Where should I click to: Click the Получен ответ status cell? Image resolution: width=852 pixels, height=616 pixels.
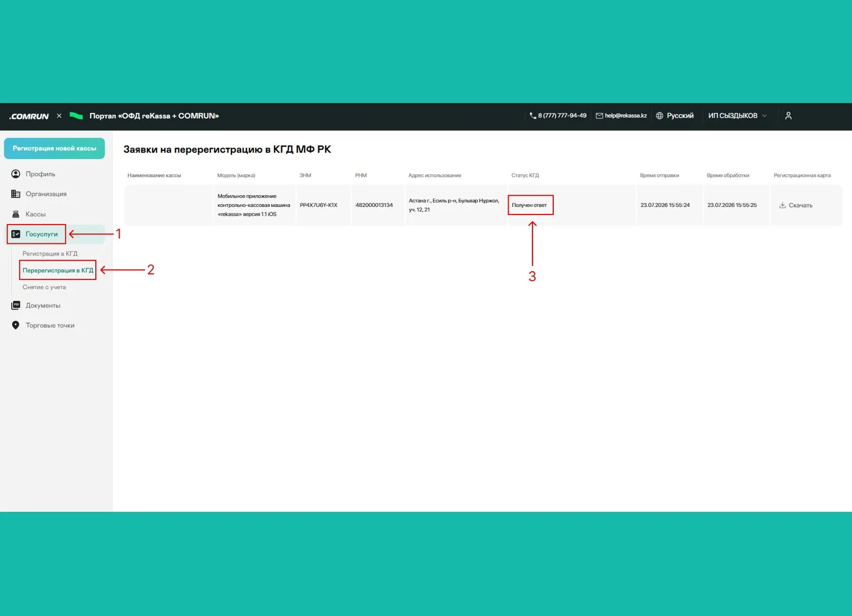529,205
